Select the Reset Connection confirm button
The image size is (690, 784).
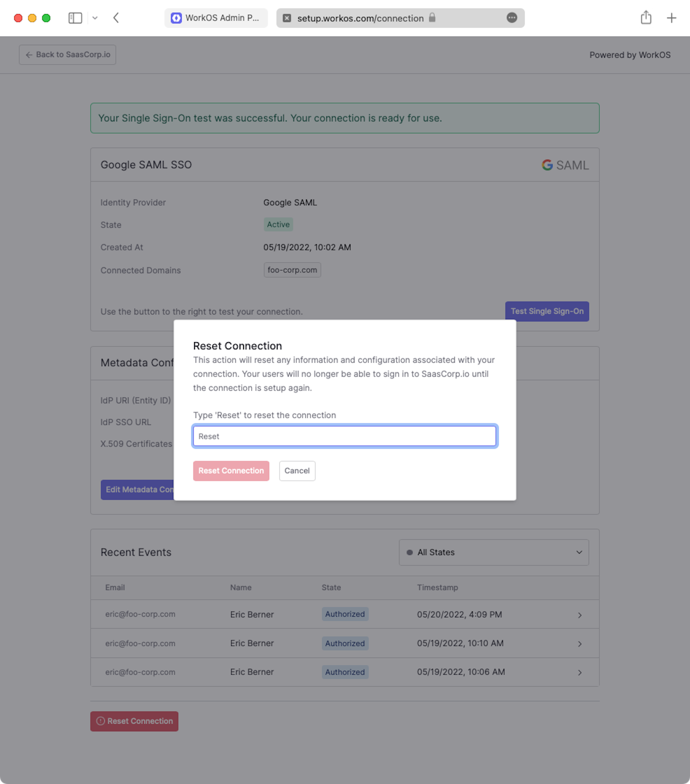point(231,470)
